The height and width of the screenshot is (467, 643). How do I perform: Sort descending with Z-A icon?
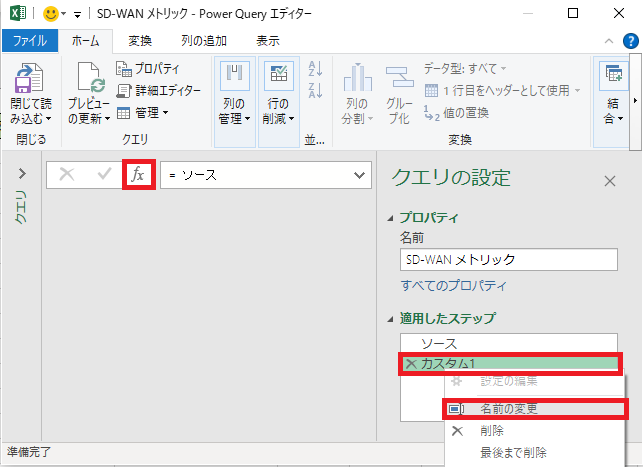pos(315,90)
